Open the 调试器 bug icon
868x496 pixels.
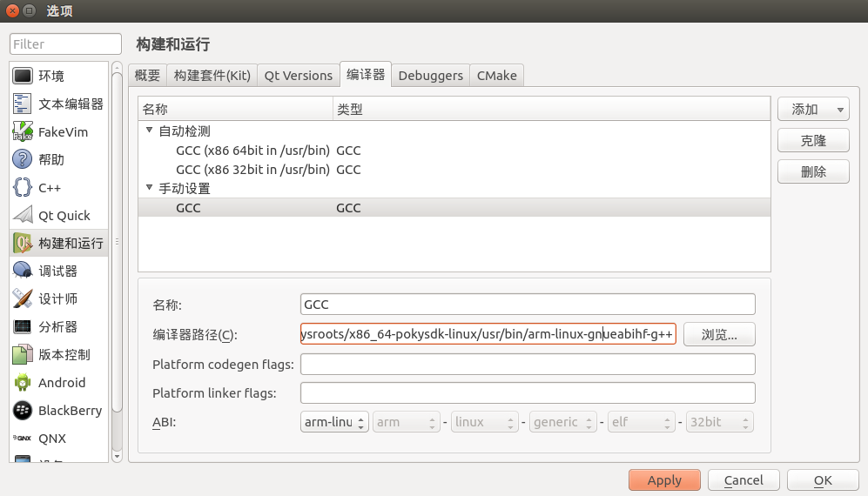pyautogui.click(x=23, y=271)
